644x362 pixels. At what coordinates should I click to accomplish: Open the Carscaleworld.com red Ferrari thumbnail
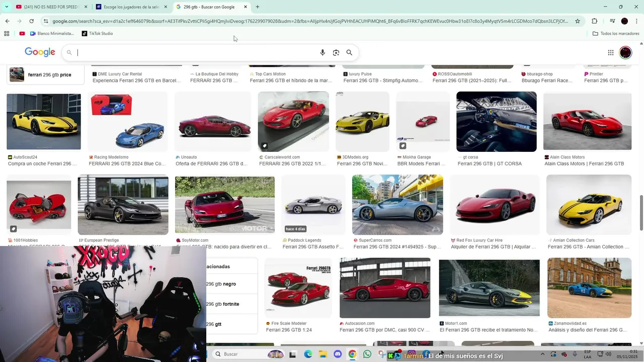point(293,122)
